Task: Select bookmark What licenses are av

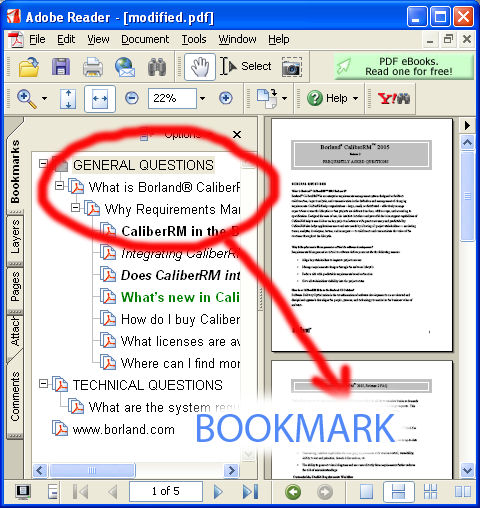Action: (x=180, y=341)
